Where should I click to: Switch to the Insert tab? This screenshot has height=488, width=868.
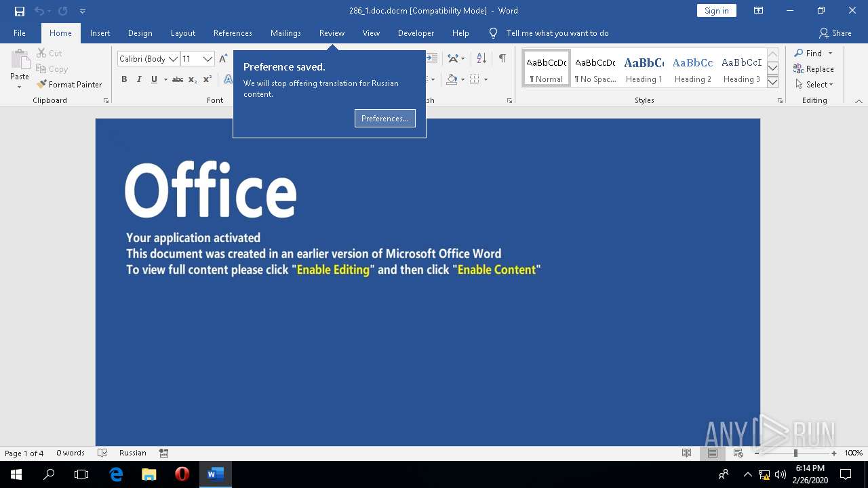click(100, 33)
